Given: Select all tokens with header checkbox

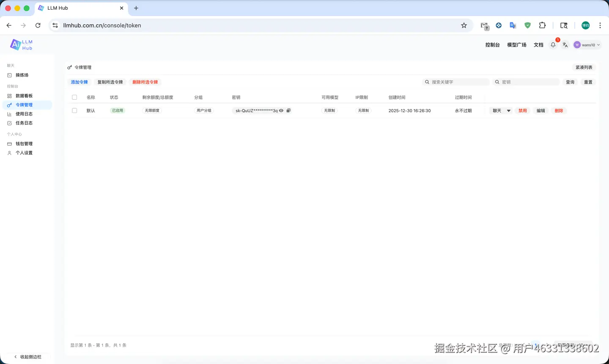Looking at the screenshot, I should [x=74, y=97].
